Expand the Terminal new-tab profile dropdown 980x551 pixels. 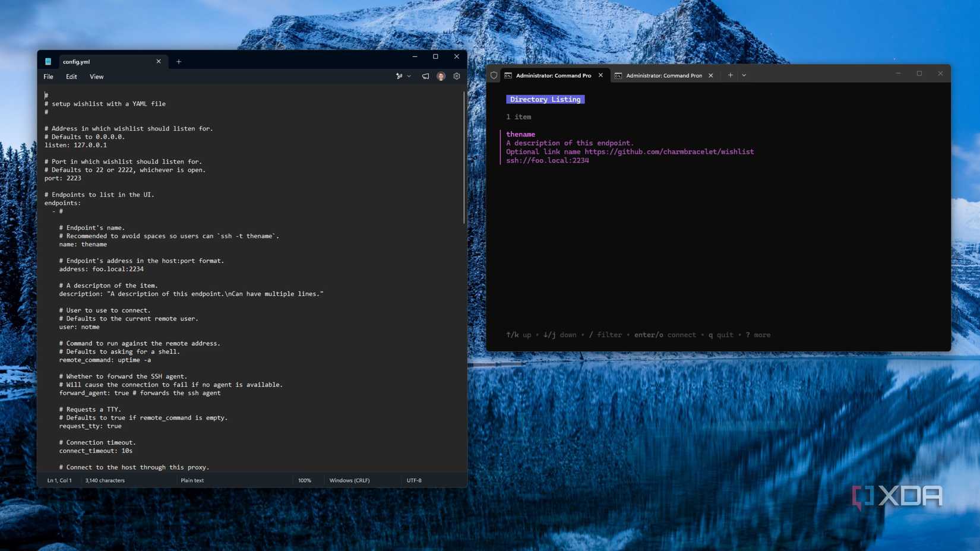744,75
